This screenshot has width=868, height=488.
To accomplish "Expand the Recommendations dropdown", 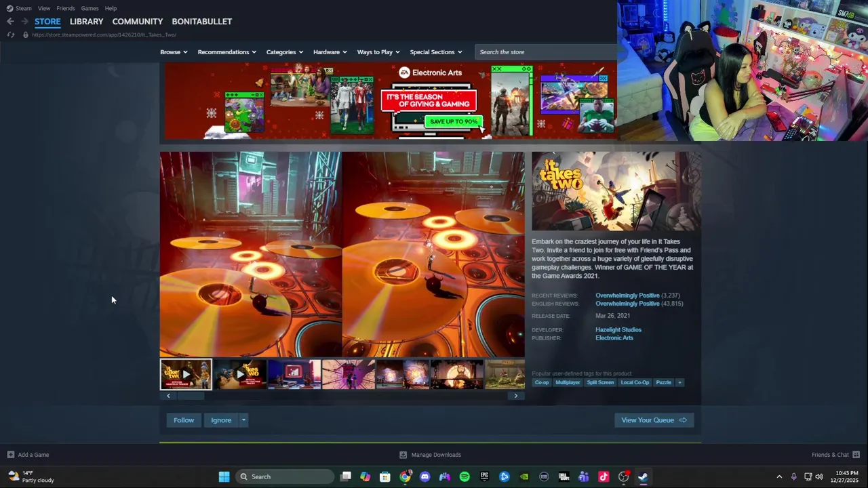I will point(226,52).
